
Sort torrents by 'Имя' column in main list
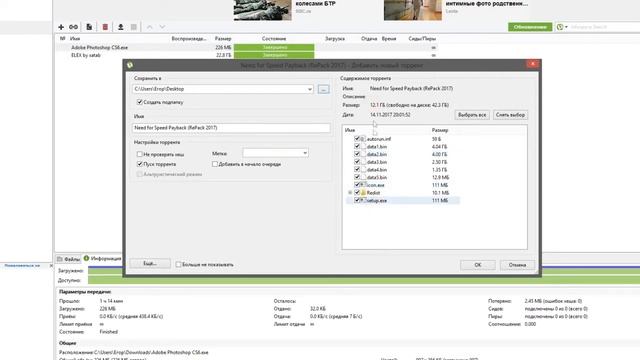click(75, 39)
